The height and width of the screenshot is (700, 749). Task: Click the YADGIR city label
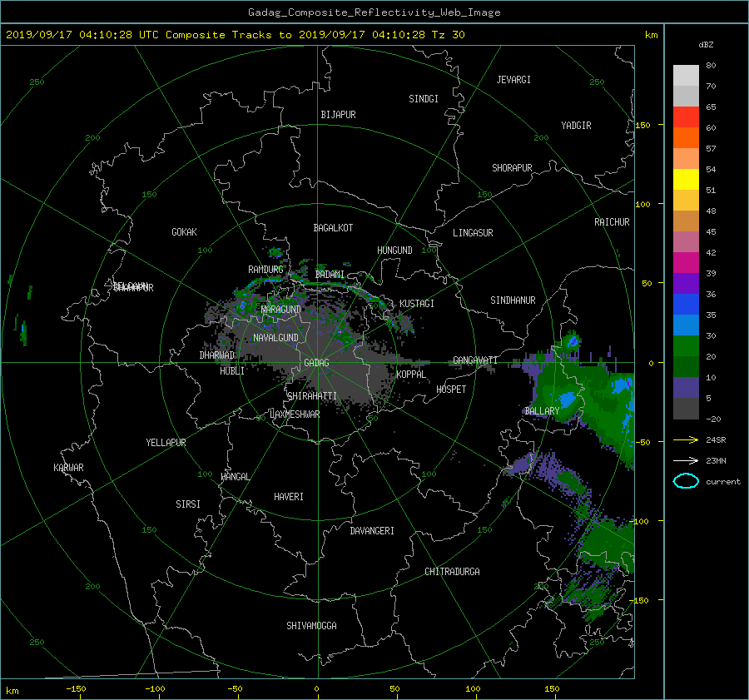click(576, 126)
